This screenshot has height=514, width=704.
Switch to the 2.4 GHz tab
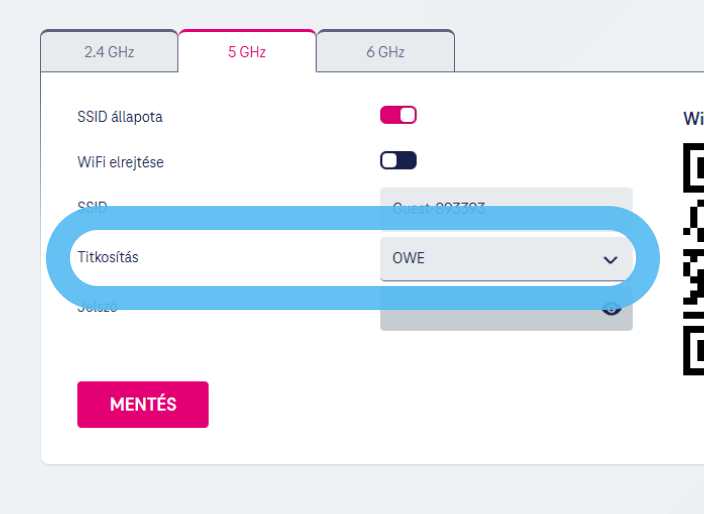tap(109, 51)
